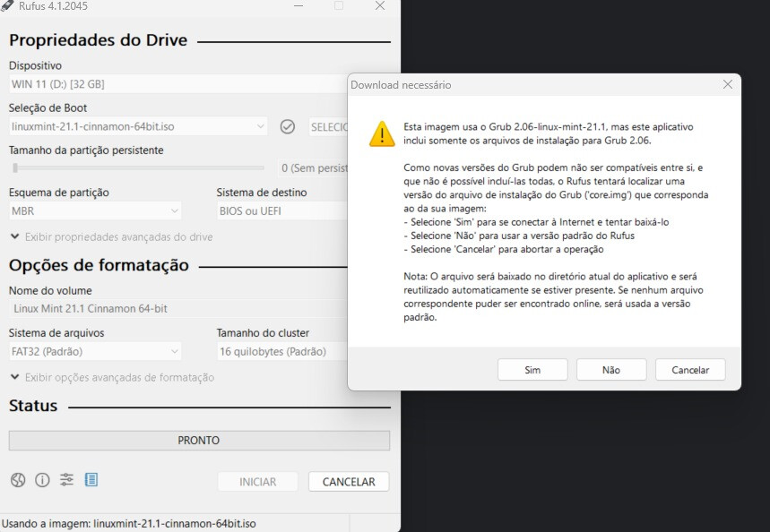The width and height of the screenshot is (770, 532).
Task: Click the Rufus app icon in title bar
Action: coord(8,6)
